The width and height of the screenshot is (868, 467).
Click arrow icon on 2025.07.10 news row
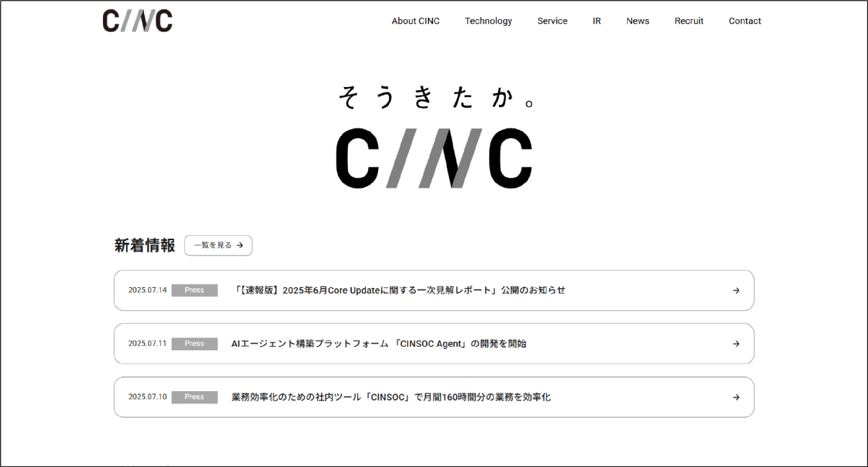tap(736, 397)
